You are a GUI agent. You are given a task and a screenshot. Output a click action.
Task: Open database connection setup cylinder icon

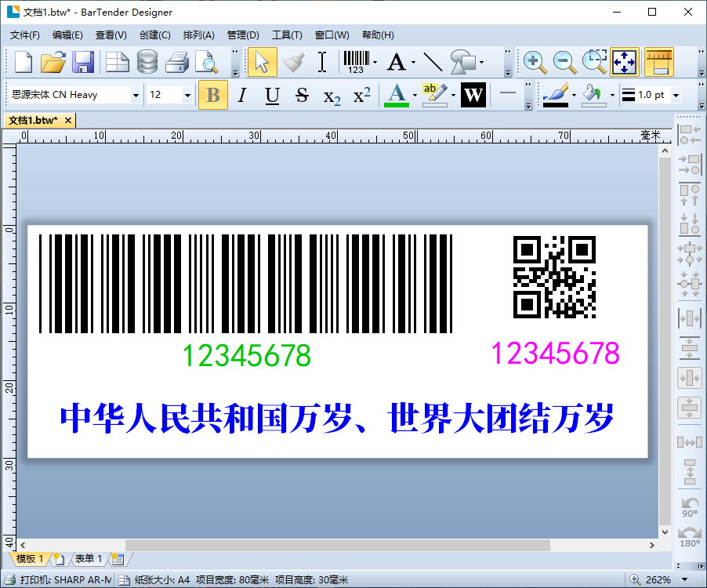[x=147, y=62]
